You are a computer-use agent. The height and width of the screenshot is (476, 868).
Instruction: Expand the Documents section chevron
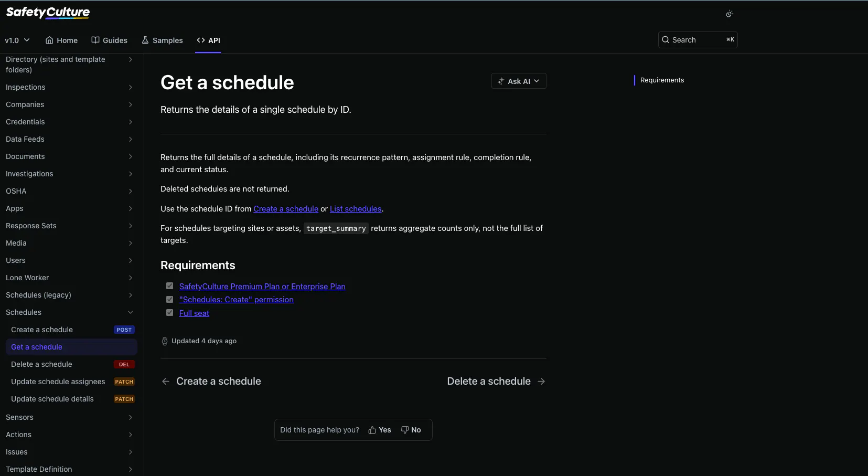tap(131, 156)
